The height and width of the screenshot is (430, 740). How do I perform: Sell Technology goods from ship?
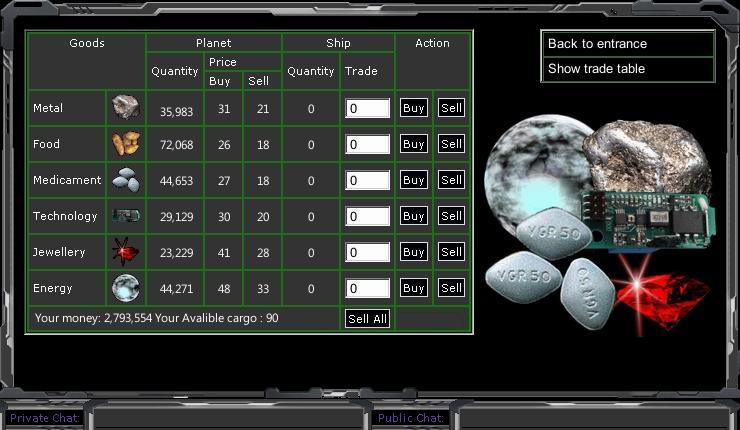pos(451,216)
